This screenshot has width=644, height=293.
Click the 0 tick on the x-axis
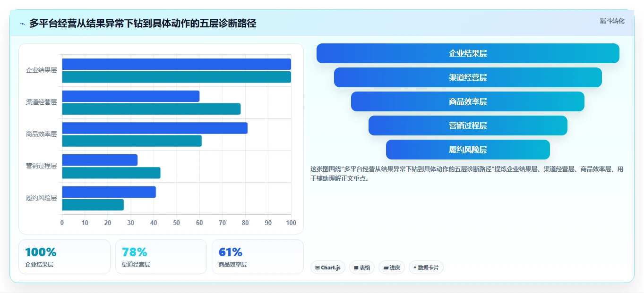click(x=62, y=223)
